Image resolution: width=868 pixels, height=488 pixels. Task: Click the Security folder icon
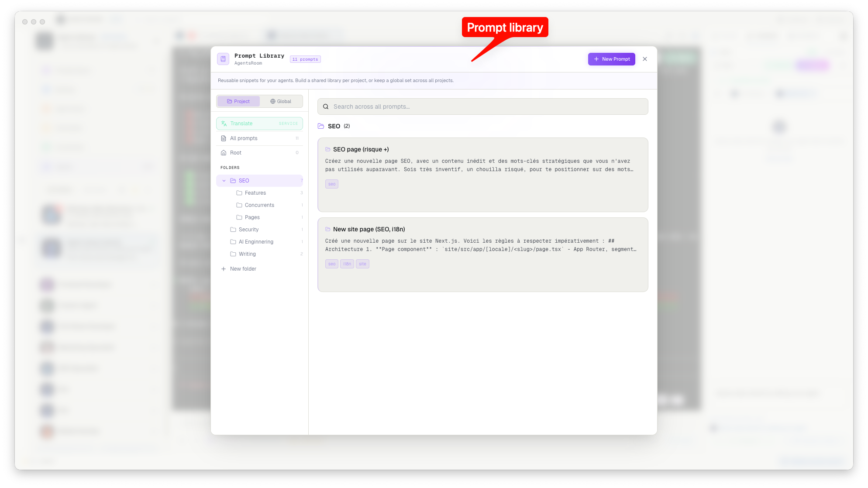tap(233, 230)
